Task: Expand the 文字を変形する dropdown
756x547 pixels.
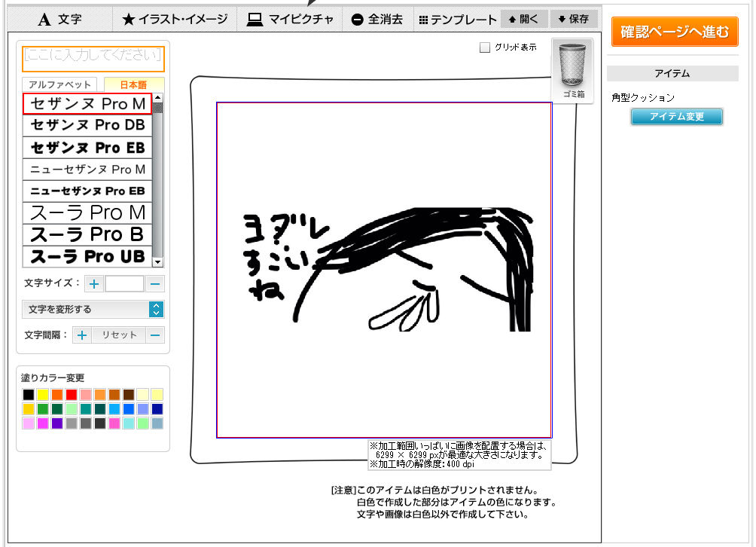Action: (x=93, y=309)
